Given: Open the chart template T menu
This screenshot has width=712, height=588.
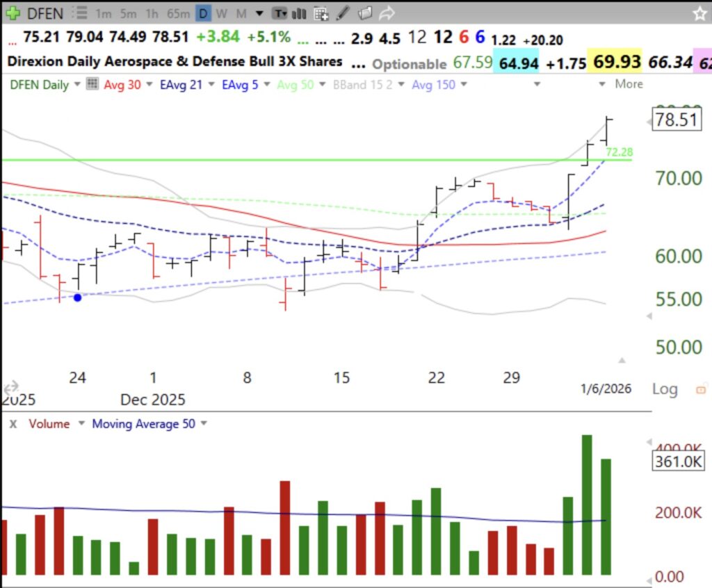Looking at the screenshot, I should click(280, 14).
